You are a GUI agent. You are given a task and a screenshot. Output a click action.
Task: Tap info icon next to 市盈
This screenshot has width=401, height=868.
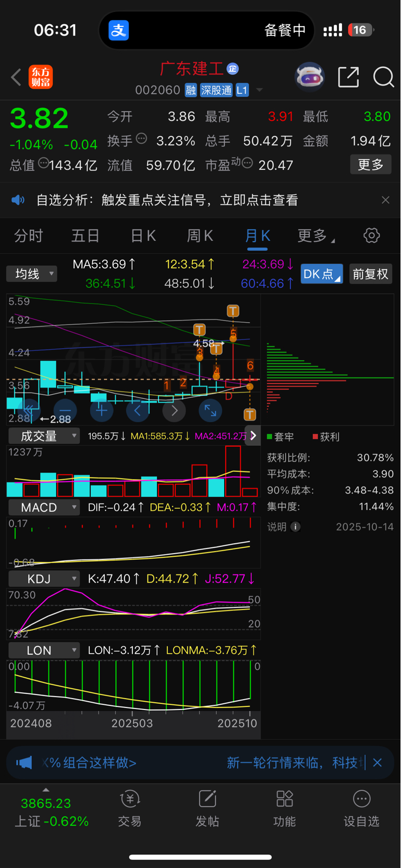[x=247, y=163]
